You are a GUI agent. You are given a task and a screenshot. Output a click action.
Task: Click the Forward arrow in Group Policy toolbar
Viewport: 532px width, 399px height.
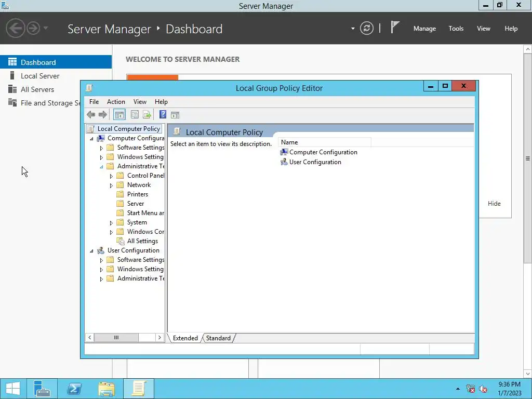102,115
